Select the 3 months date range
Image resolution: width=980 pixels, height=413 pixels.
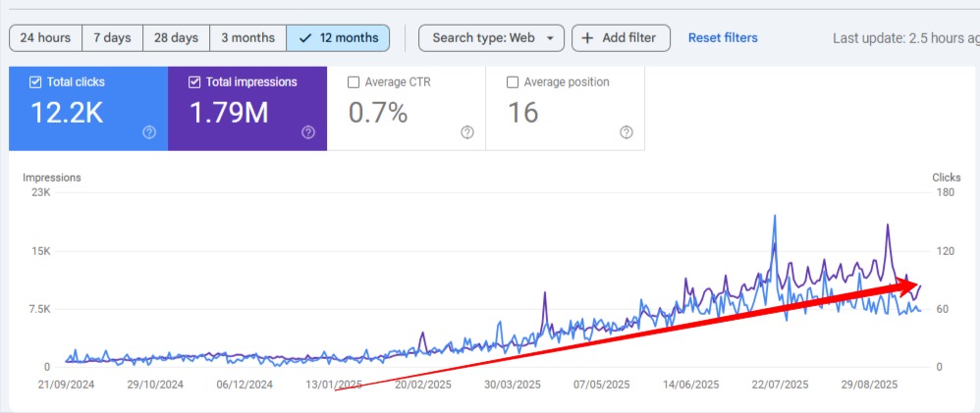click(247, 38)
